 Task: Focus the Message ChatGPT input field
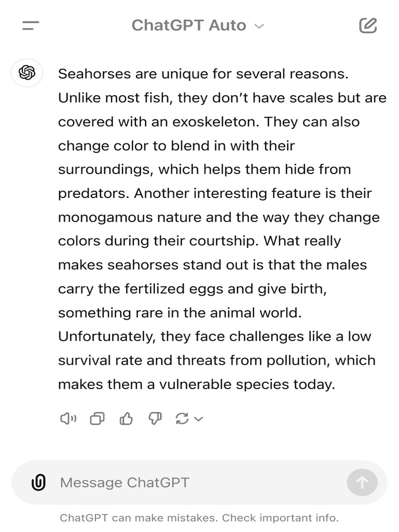pos(197,483)
